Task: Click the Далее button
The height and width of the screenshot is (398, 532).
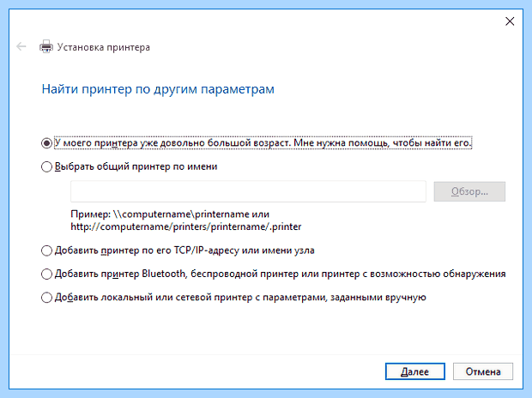Action: 415,371
